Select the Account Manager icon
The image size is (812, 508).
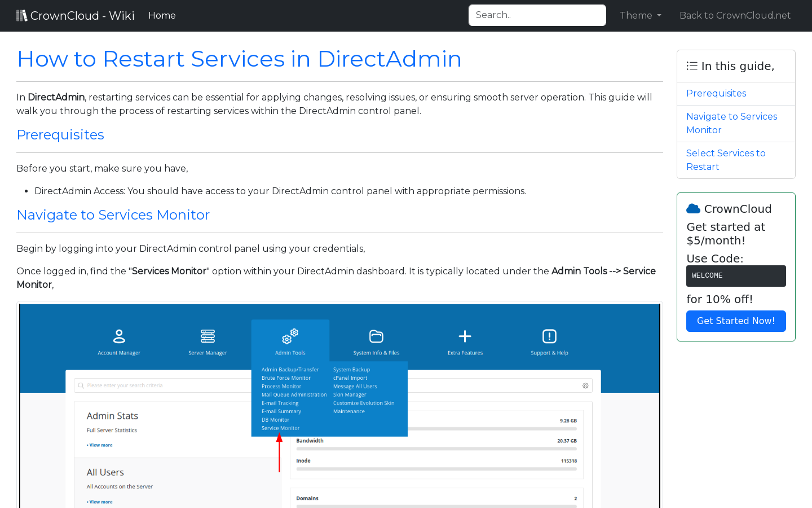click(x=118, y=336)
